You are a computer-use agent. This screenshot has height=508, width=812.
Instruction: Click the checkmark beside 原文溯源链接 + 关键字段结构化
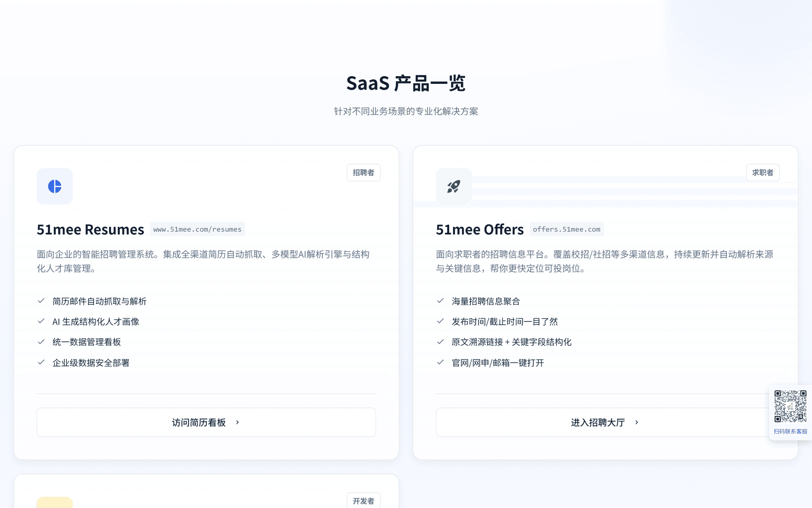pos(440,342)
